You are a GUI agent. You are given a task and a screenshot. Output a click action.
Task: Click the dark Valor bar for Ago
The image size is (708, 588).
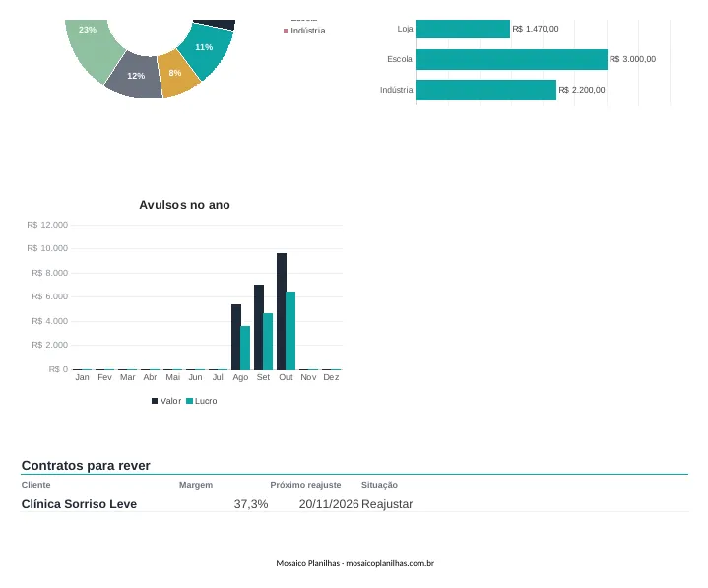pyautogui.click(x=236, y=338)
